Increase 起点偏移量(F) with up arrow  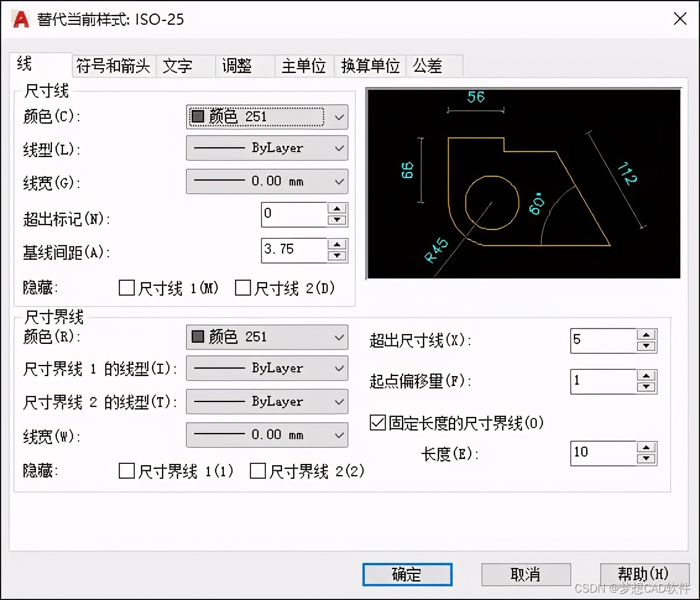(x=646, y=375)
